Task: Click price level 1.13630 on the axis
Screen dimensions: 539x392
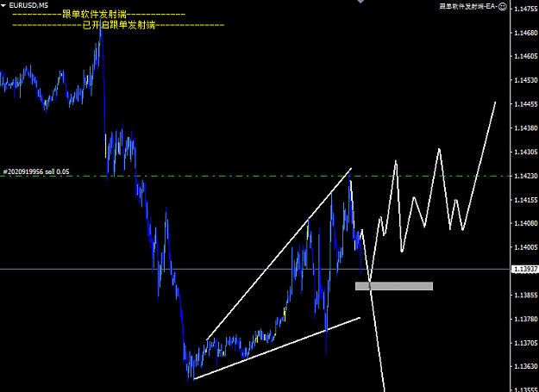Action: coord(525,367)
